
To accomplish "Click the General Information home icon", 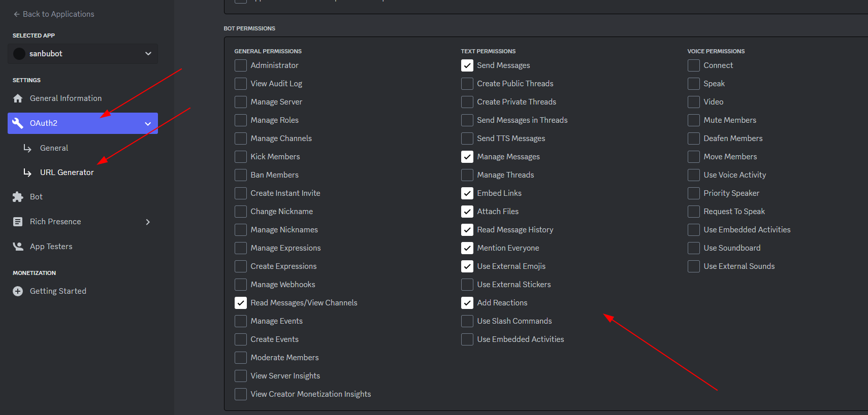I will point(18,98).
